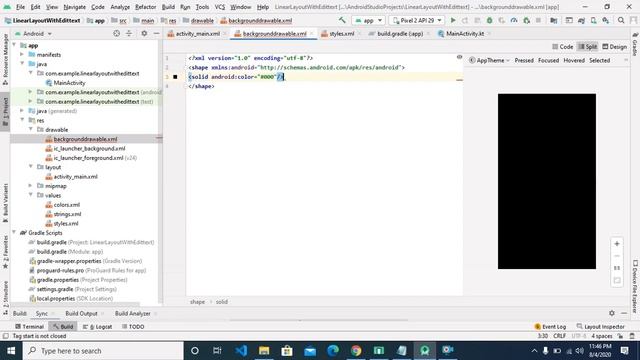Open Layout Inspector

600,327
